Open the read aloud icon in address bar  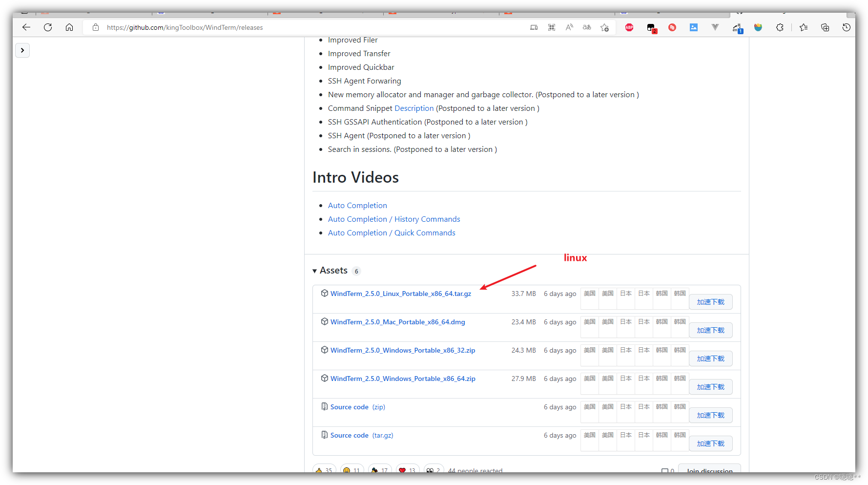(x=569, y=27)
